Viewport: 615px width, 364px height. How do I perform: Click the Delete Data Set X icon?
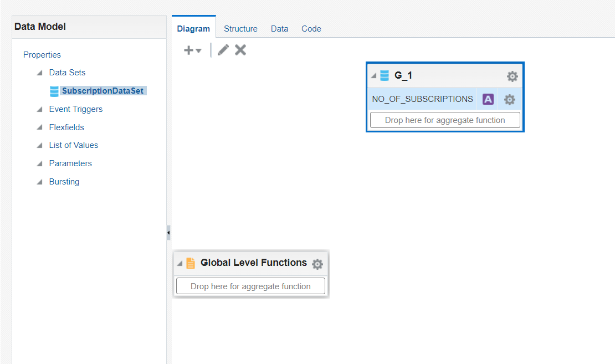[240, 50]
